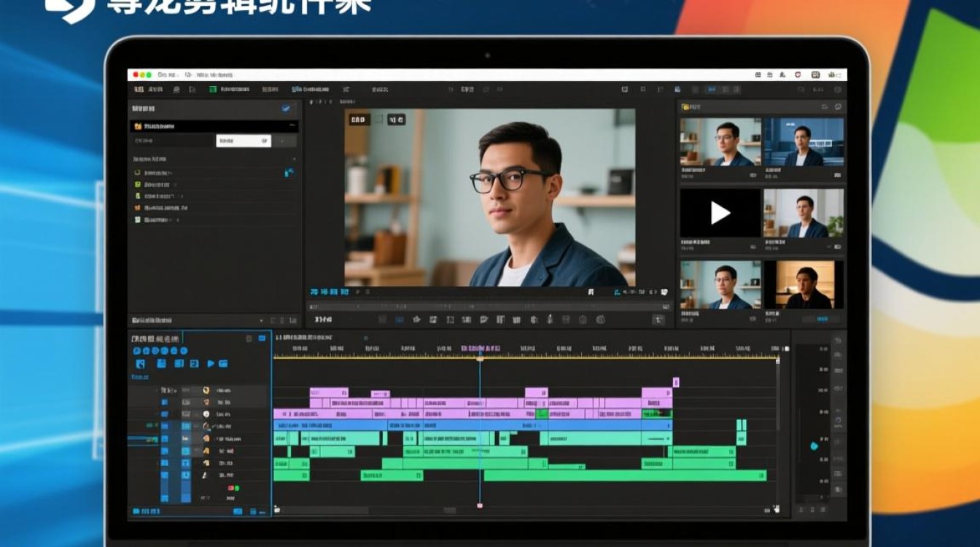Click the blue icon beside the first list item
The height and width of the screenshot is (547, 980).
[289, 173]
